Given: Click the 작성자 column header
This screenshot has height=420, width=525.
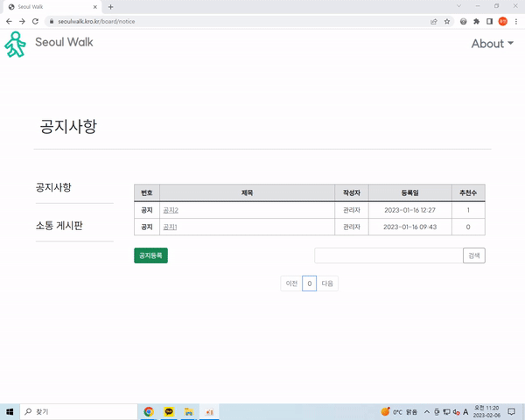Looking at the screenshot, I should [352, 192].
